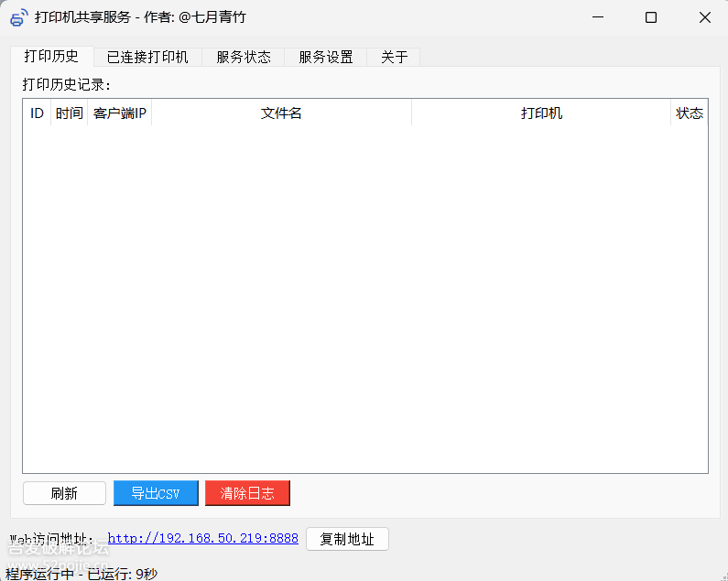Click the 文件名 column header
This screenshot has width=728, height=581.
pyautogui.click(x=281, y=113)
